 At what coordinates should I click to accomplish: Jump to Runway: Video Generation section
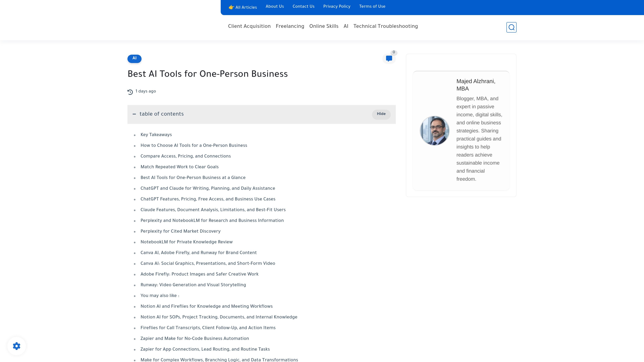point(193,285)
